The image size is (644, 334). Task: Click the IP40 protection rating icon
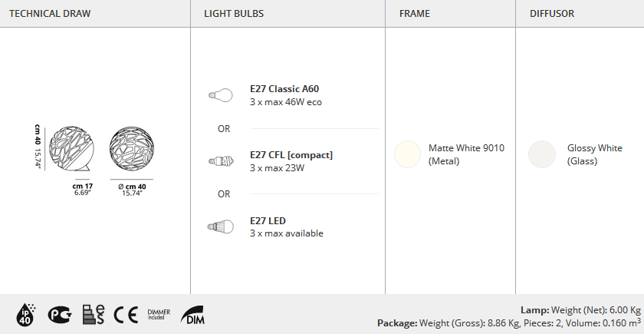click(x=26, y=315)
